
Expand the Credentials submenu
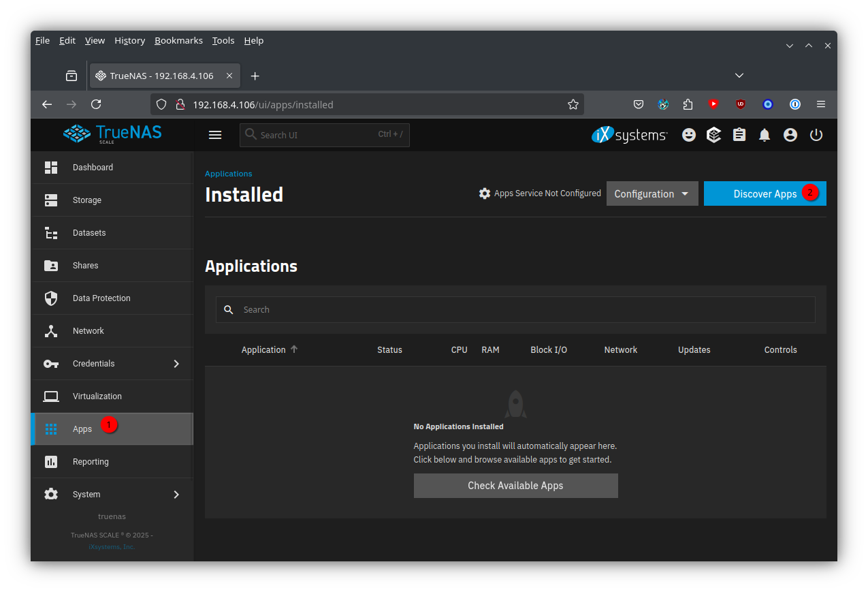pyautogui.click(x=176, y=364)
